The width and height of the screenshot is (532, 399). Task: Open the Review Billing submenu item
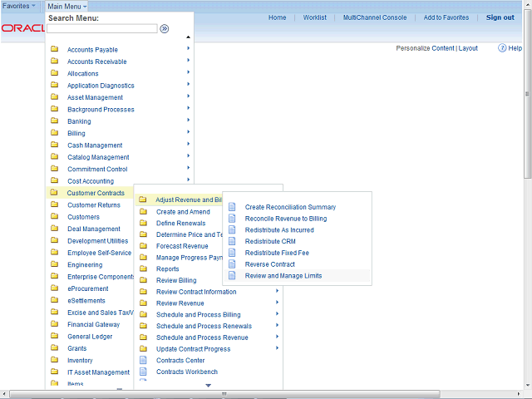click(x=176, y=280)
